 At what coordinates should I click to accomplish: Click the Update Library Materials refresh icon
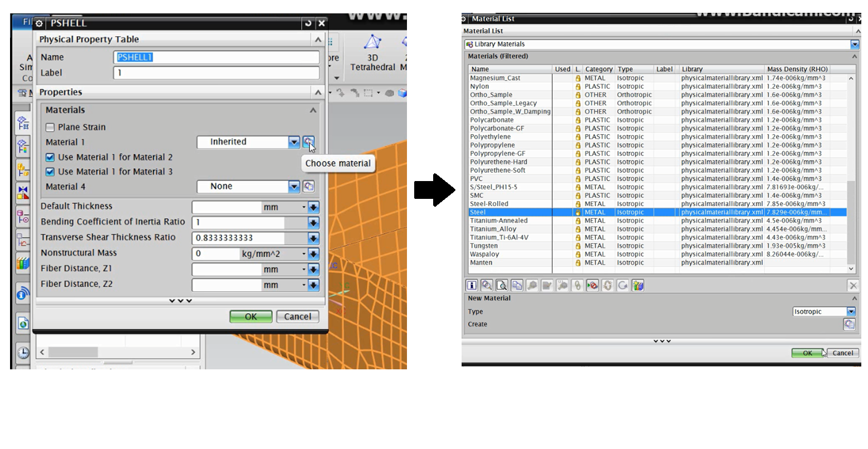tap(623, 285)
